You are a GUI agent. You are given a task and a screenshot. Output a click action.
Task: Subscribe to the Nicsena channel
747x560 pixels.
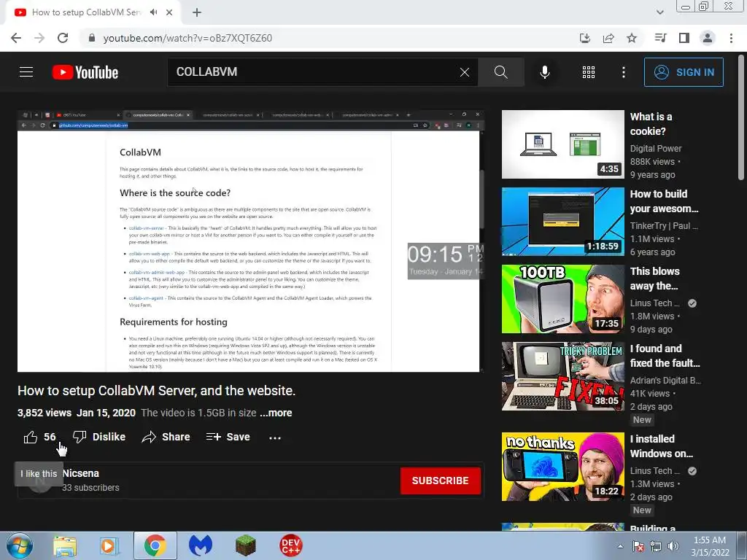tap(440, 481)
